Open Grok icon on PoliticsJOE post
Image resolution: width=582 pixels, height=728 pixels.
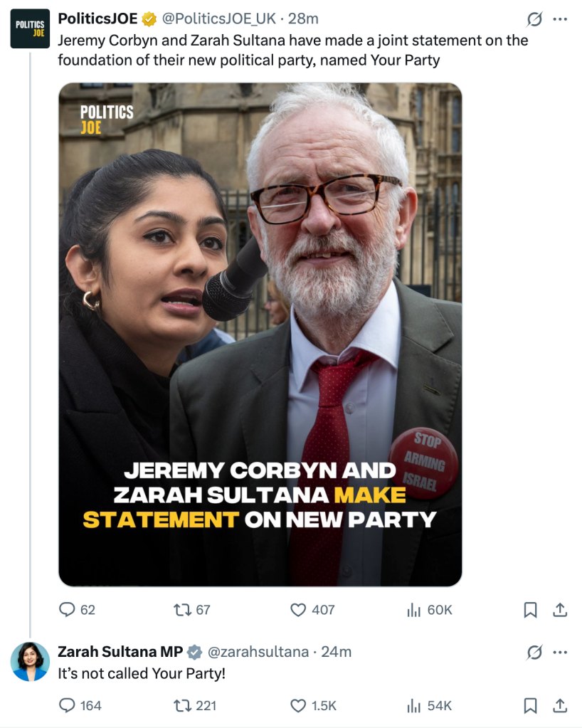click(534, 19)
